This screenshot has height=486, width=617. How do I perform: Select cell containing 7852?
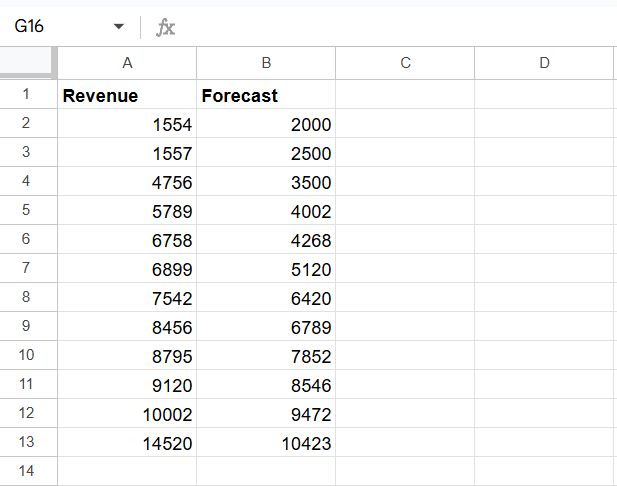point(266,355)
